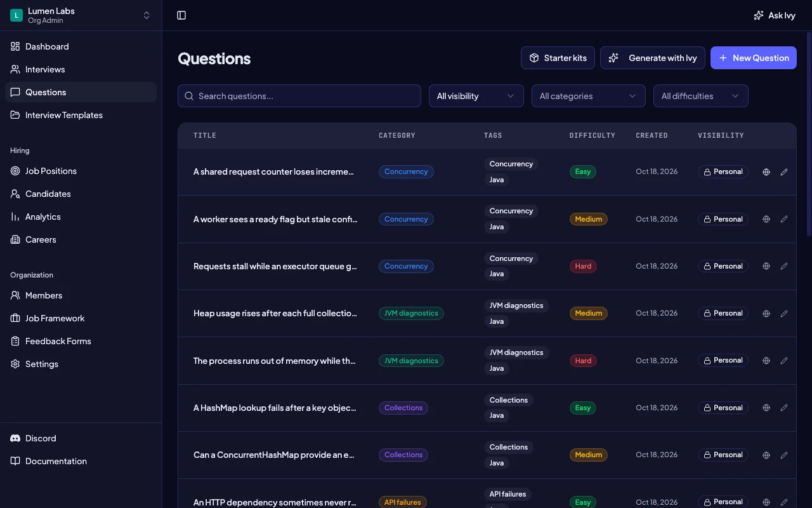Click the pencil icon on "Can a ConcurrentHashMap" row
The image size is (812, 508).
784,455
